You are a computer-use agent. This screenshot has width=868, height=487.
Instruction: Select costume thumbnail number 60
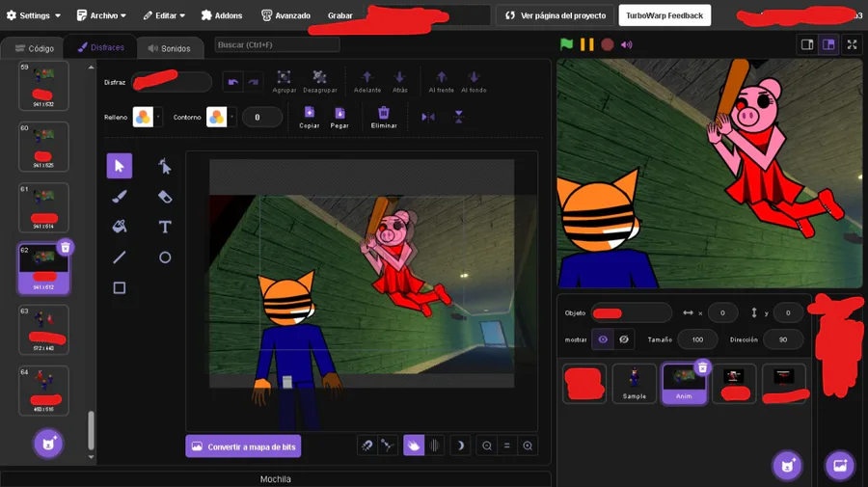pyautogui.click(x=43, y=147)
